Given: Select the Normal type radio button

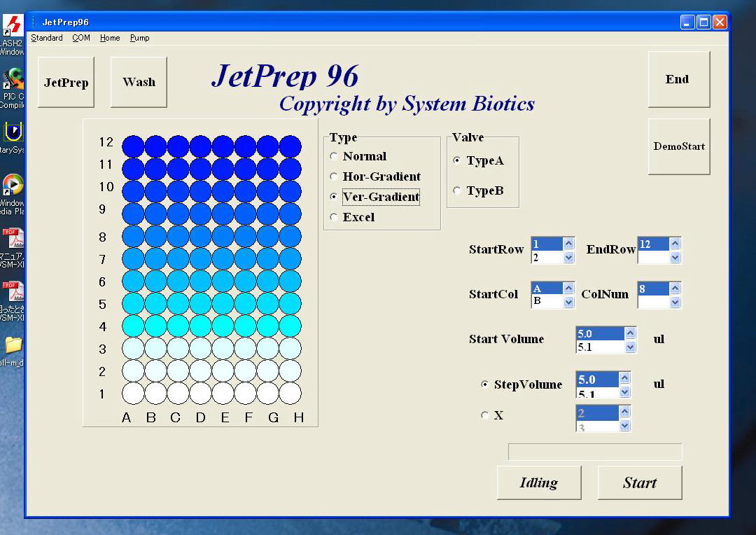Looking at the screenshot, I should [334, 157].
